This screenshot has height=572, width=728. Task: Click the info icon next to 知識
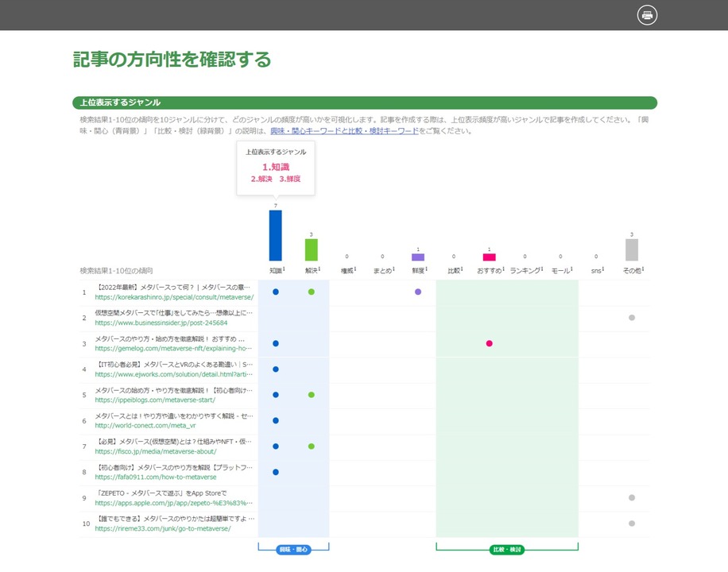pyautogui.click(x=285, y=269)
